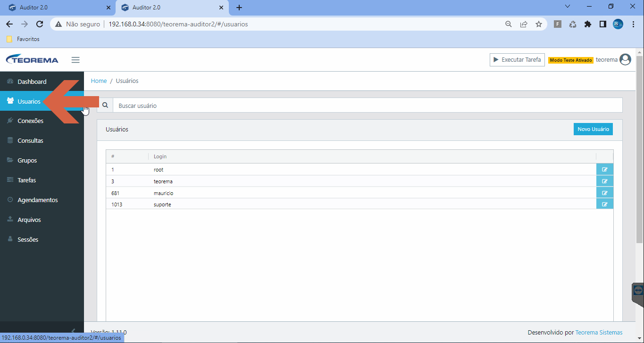The image size is (644, 343).
Task: Click the Executar Tarefa button
Action: point(517,60)
